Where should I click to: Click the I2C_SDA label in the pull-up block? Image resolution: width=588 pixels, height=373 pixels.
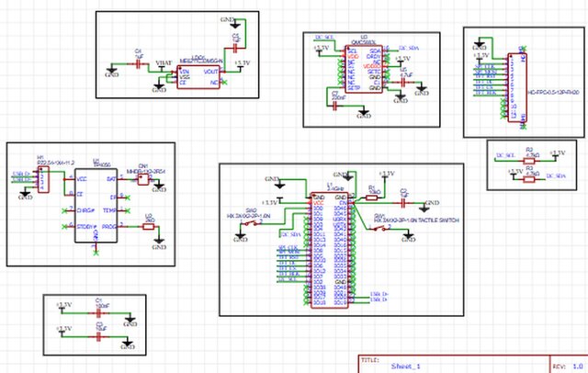[x=556, y=175]
